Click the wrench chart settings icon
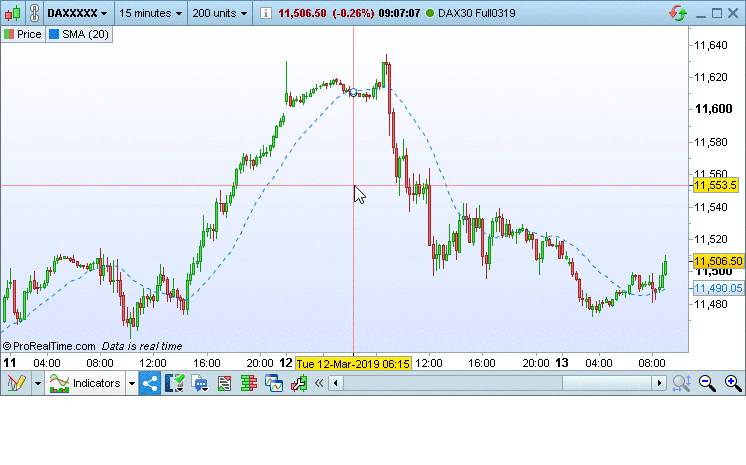Screen dimensions: 746x465 [298, 383]
